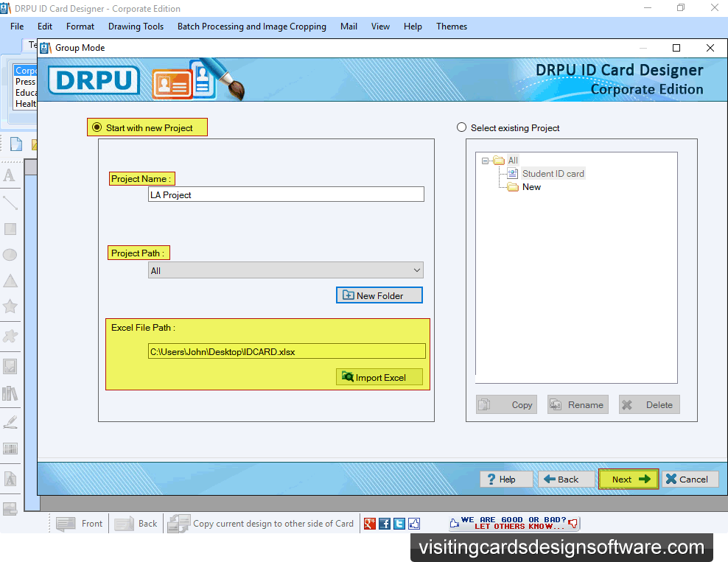Open Batch Processing and Image Cropping menu
Viewport: 728px width, 562px height.
point(252,27)
